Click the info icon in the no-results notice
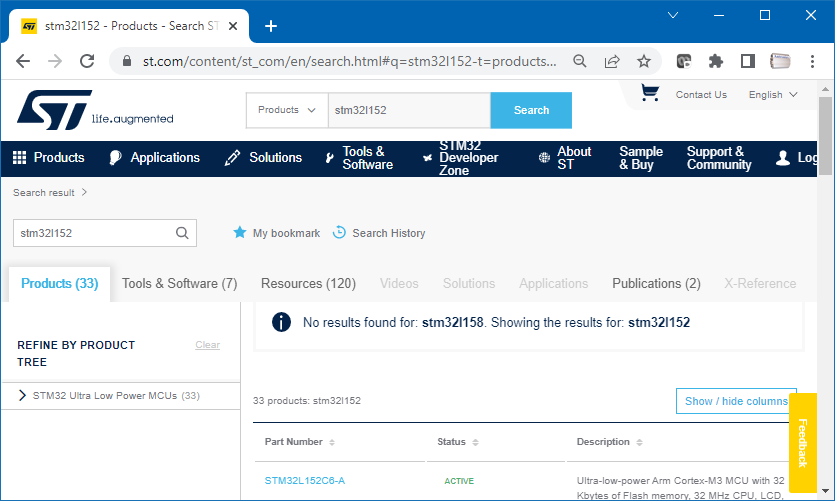The image size is (835, 501). coord(281,322)
